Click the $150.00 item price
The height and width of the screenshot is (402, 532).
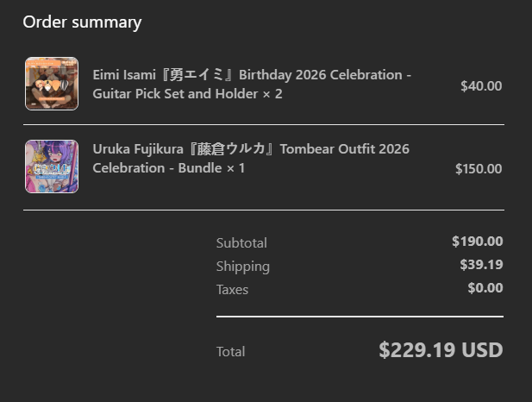[x=478, y=168]
